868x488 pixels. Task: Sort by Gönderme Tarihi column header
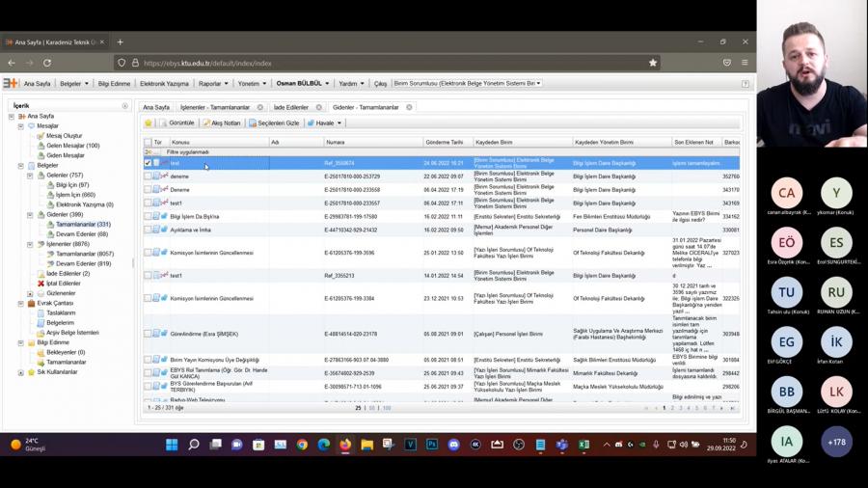pos(444,142)
